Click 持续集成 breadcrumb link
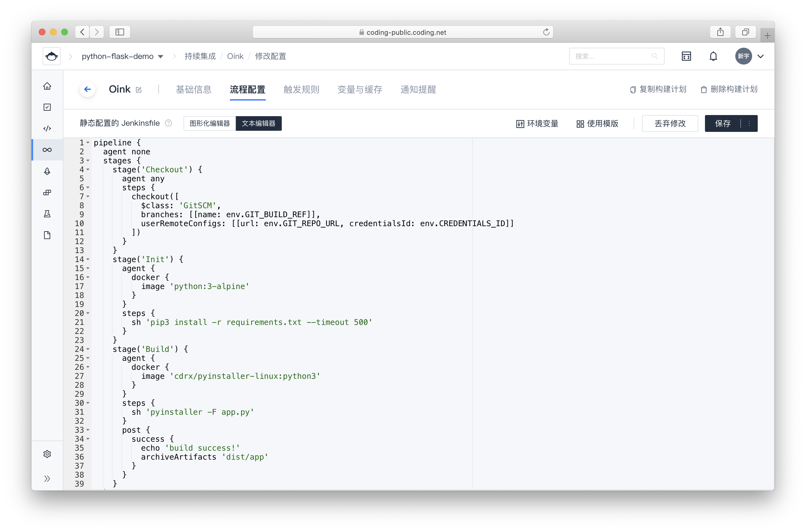This screenshot has width=806, height=532. (200, 56)
